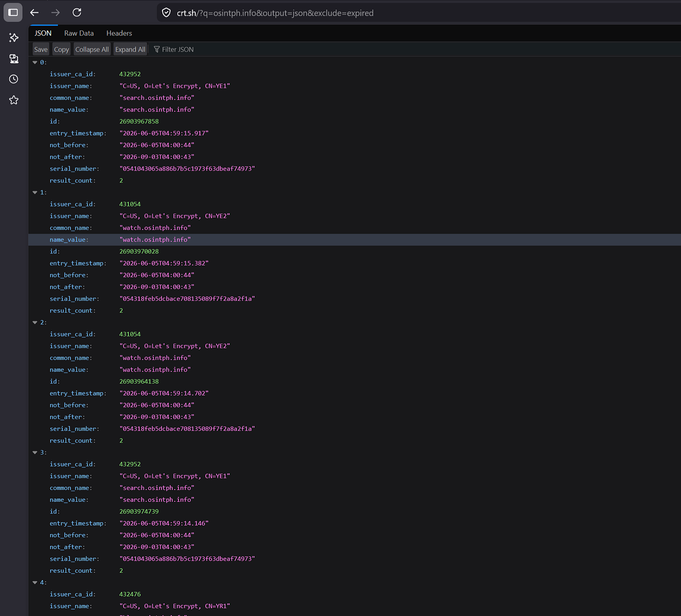Collapse JSON array entry 4

pos(35,582)
